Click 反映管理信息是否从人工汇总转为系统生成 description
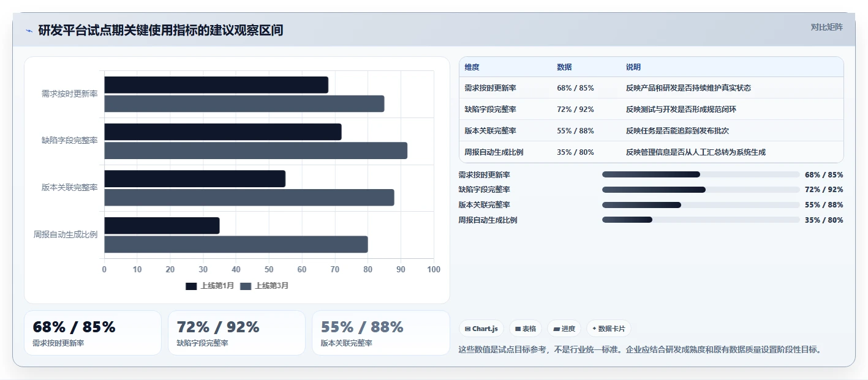This screenshot has height=380, width=868. [x=695, y=152]
